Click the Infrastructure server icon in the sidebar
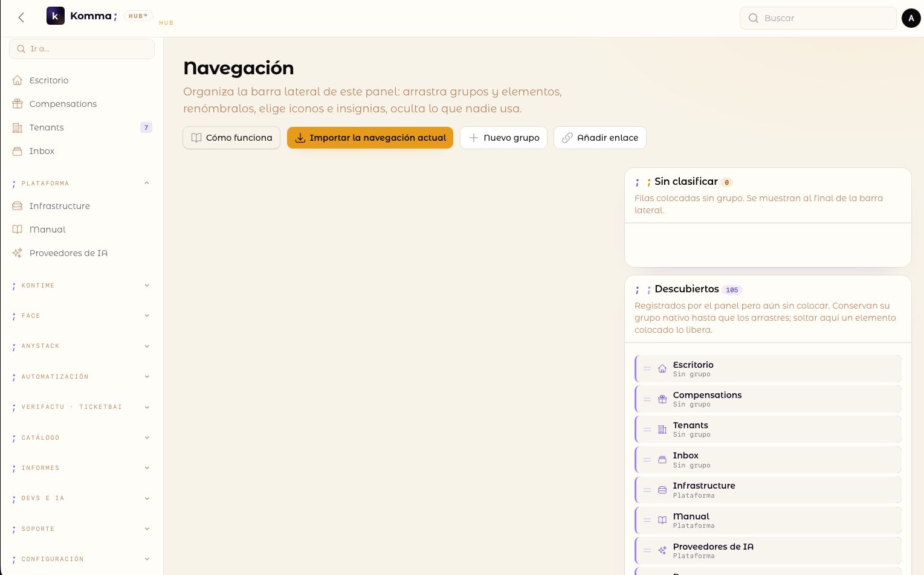Image resolution: width=924 pixels, height=575 pixels. pyautogui.click(x=18, y=206)
